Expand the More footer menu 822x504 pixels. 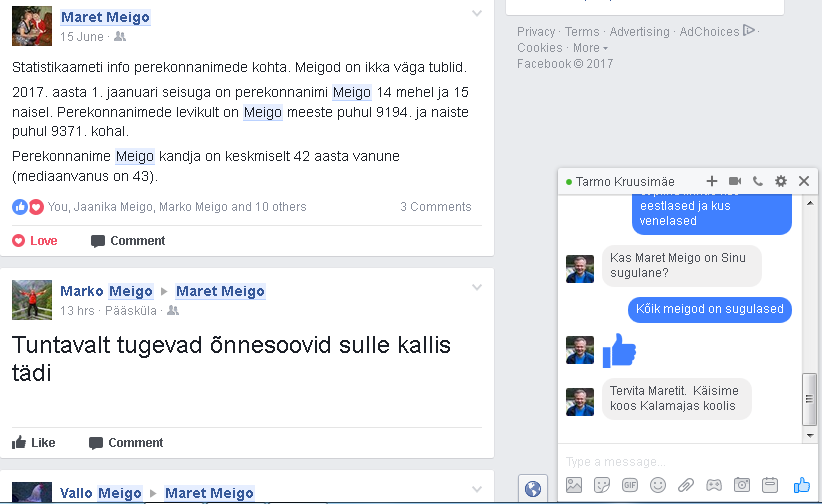tap(590, 48)
